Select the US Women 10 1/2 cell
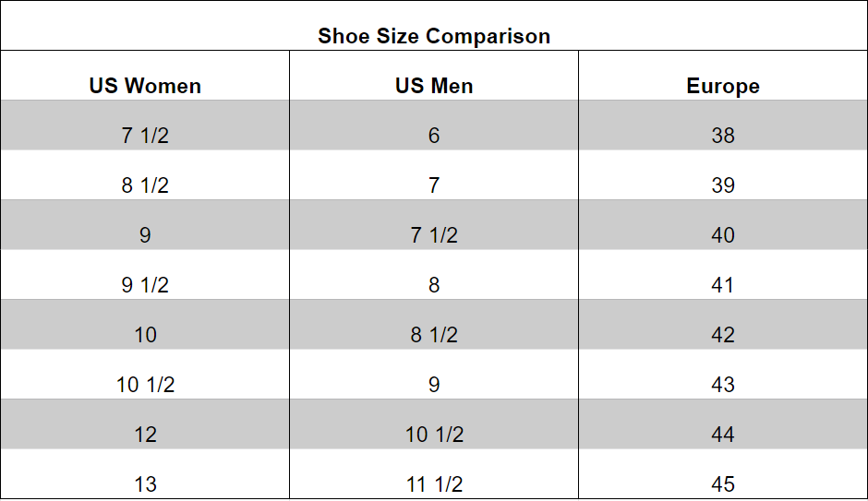Image resolution: width=868 pixels, height=501 pixels. tap(145, 385)
